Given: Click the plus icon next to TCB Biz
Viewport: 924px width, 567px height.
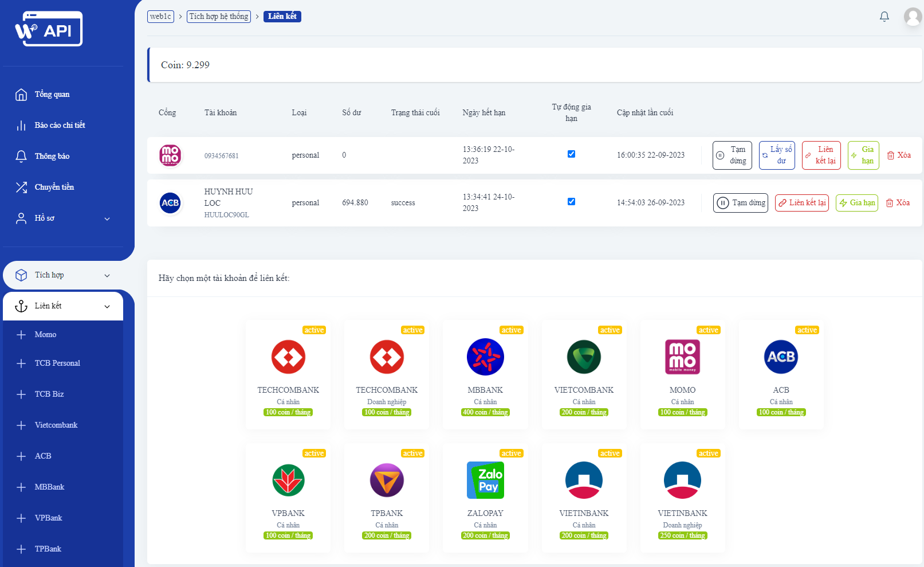Looking at the screenshot, I should (x=21, y=394).
